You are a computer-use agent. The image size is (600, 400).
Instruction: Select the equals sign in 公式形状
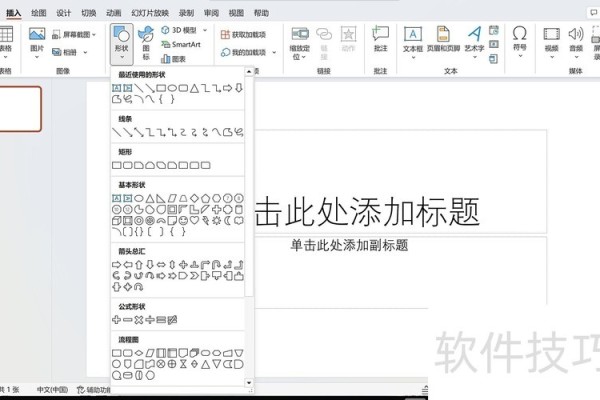[x=161, y=320]
